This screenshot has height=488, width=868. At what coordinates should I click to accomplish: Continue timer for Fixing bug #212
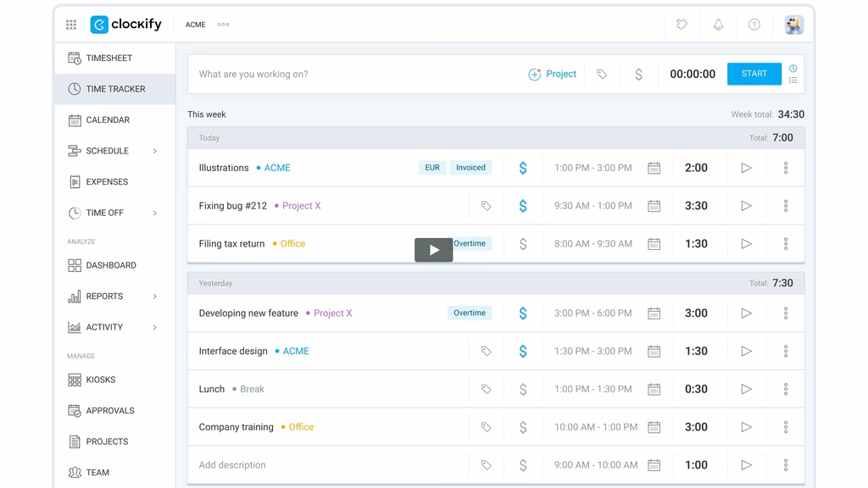pyautogui.click(x=746, y=206)
